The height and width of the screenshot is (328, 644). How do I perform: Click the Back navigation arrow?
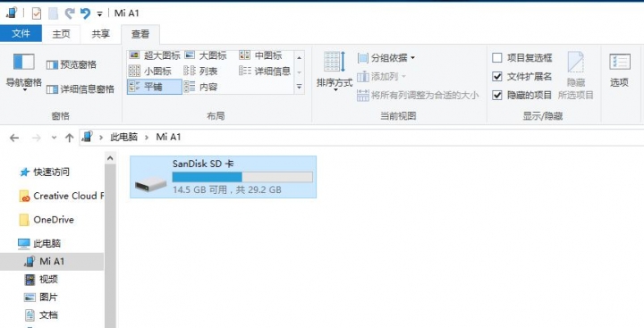click(14, 138)
